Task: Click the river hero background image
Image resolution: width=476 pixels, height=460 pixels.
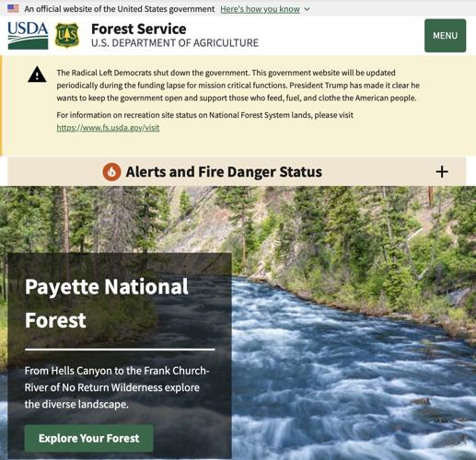Action: [x=353, y=322]
